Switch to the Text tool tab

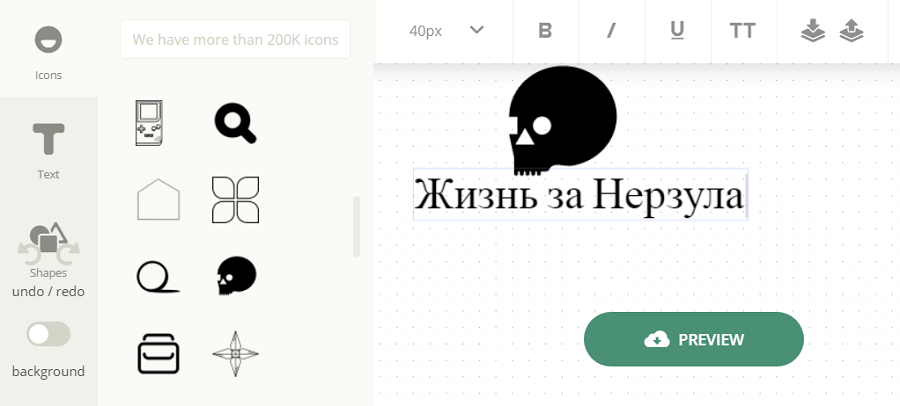click(x=48, y=150)
